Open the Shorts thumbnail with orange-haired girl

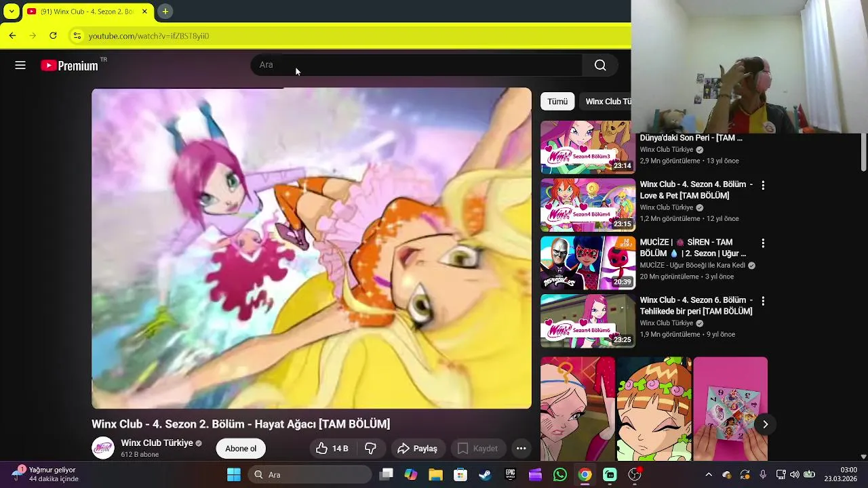pyautogui.click(x=654, y=409)
